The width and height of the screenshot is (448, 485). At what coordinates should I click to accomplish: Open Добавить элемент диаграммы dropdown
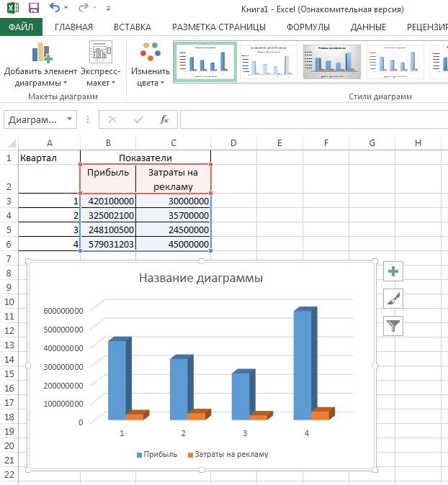pyautogui.click(x=40, y=65)
